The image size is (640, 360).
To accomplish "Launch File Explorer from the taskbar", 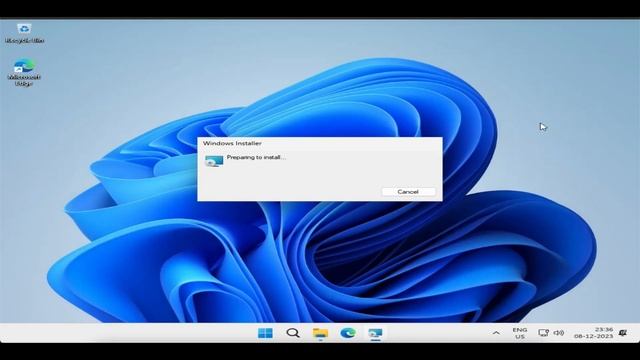I will coord(320,333).
